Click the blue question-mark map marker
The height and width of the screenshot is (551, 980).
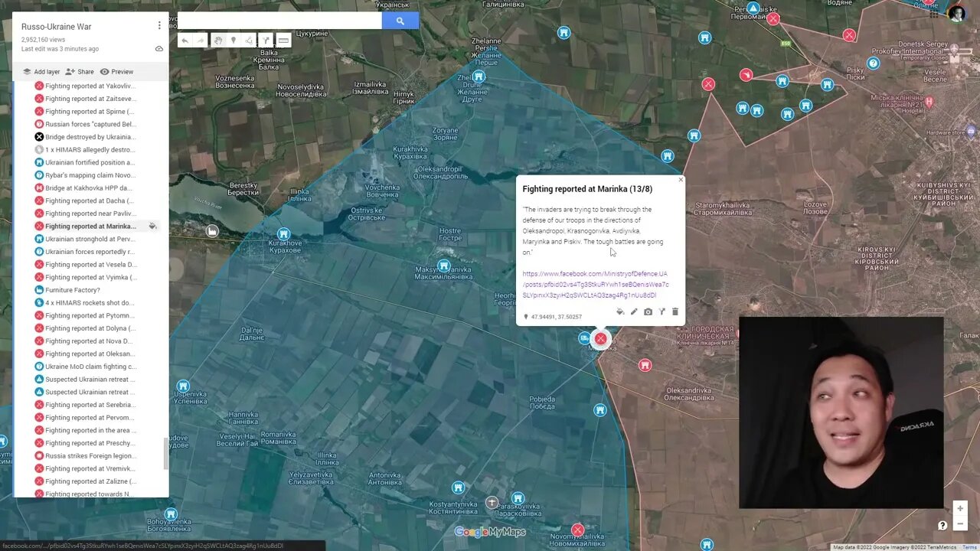(873, 64)
